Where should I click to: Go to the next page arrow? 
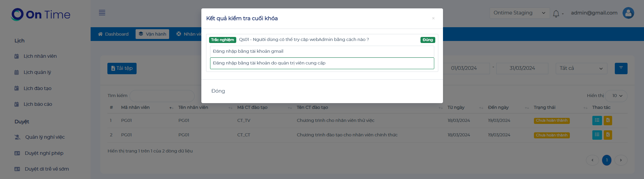click(621, 160)
